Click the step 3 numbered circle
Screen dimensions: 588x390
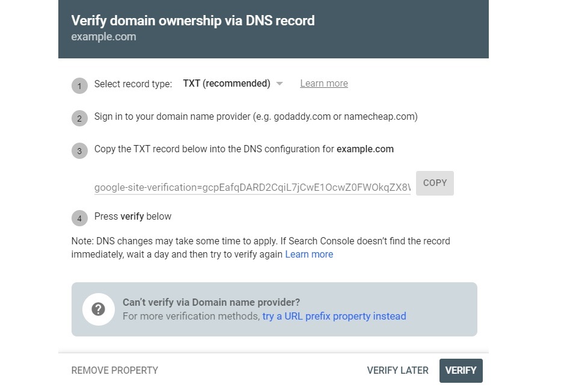[79, 151]
